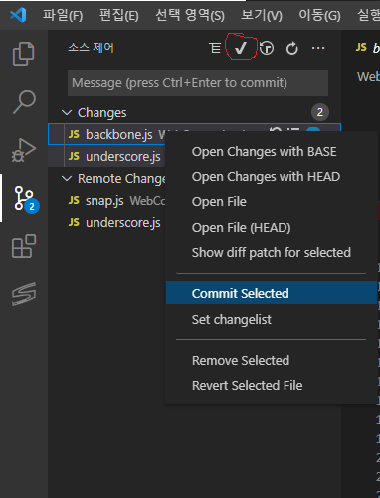380x498 pixels.
Task: Open the 이동(G) menu
Action: 319,15
